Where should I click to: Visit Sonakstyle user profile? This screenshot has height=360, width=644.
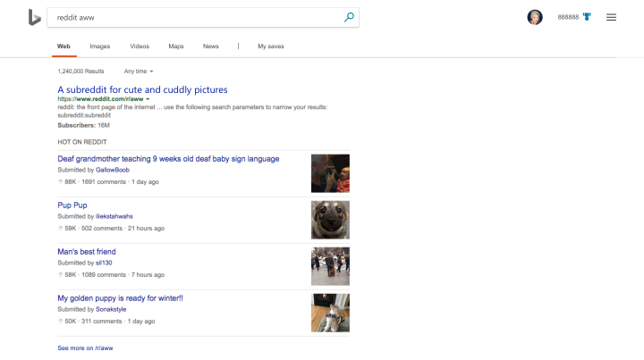click(111, 309)
